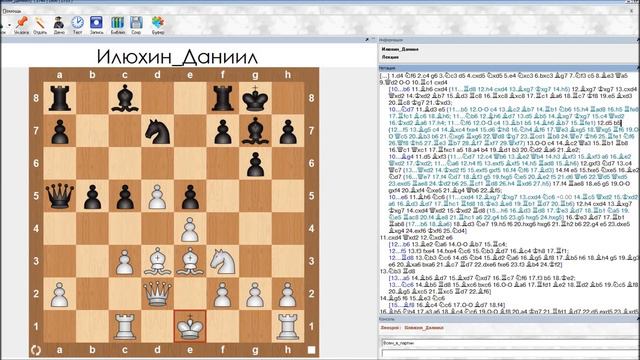Select the black bishop on c8
The height and width of the screenshot is (360, 640).
pos(125,98)
